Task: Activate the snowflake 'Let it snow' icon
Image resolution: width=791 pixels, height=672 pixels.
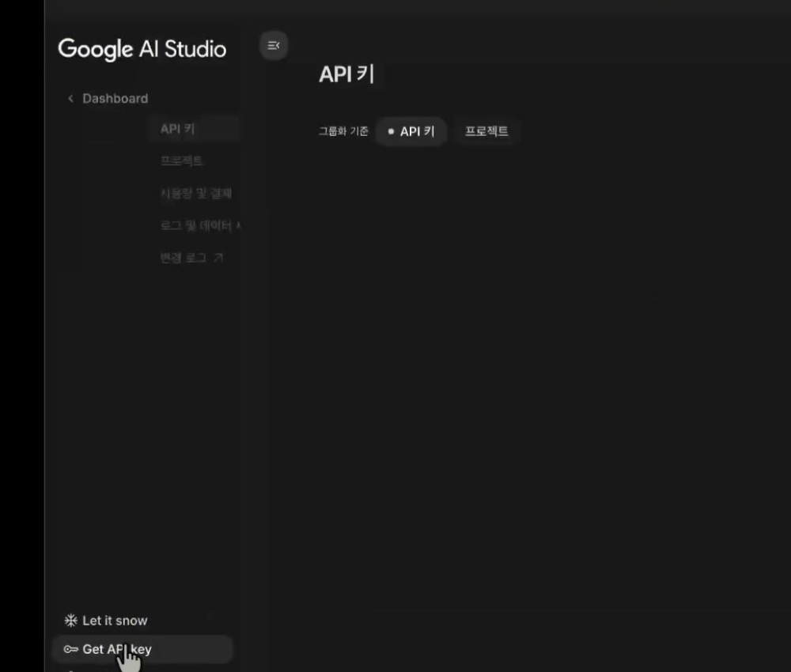Action: point(70,620)
